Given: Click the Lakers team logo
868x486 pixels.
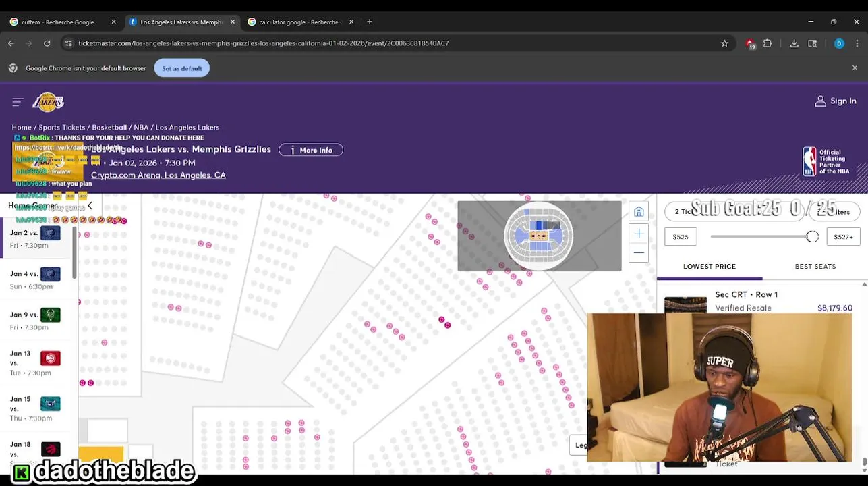Looking at the screenshot, I should click(48, 102).
